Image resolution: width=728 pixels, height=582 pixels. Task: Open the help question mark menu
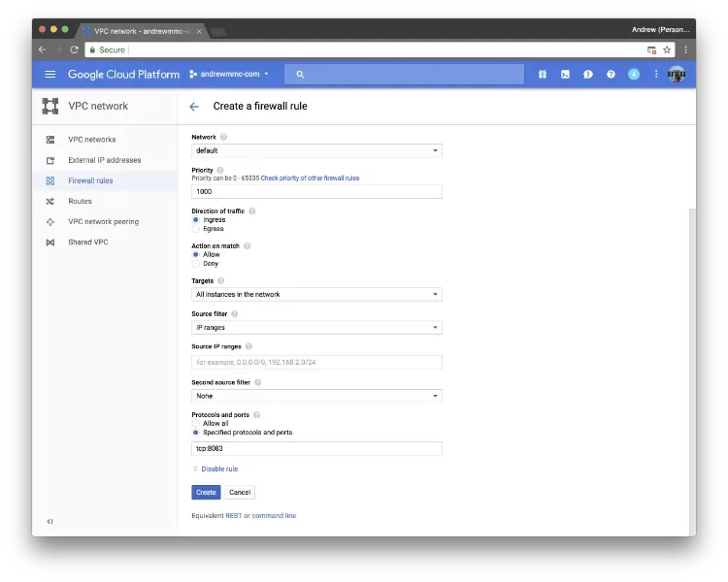click(x=611, y=74)
